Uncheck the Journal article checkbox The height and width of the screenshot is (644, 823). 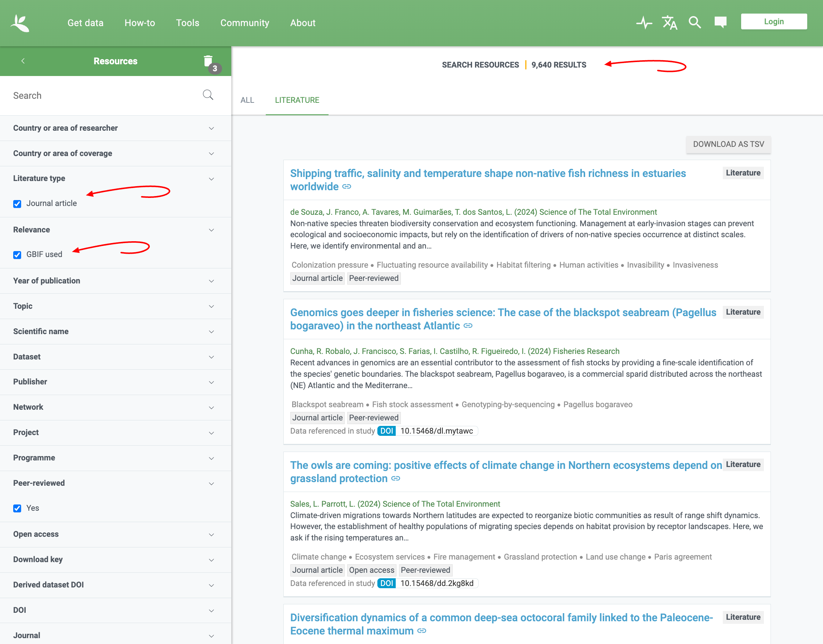point(17,204)
